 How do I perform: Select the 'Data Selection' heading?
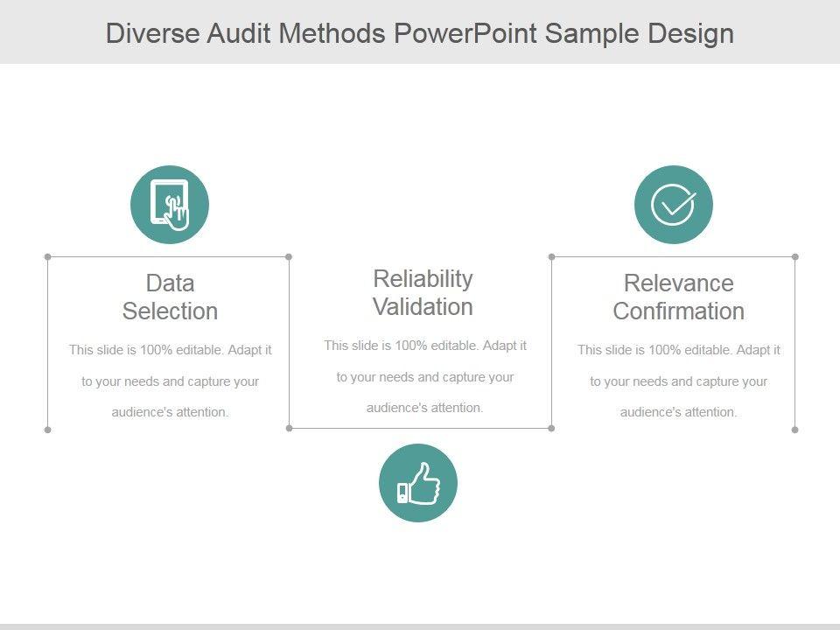click(170, 297)
